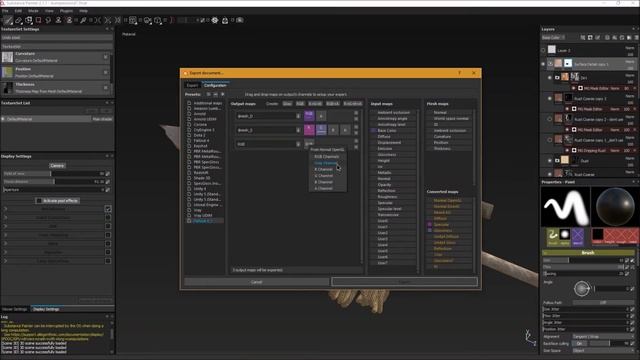Image resolution: width=640 pixels, height=360 pixels.
Task: Click the material sphere preview thumbnail
Action: pyautogui.click(x=615, y=207)
